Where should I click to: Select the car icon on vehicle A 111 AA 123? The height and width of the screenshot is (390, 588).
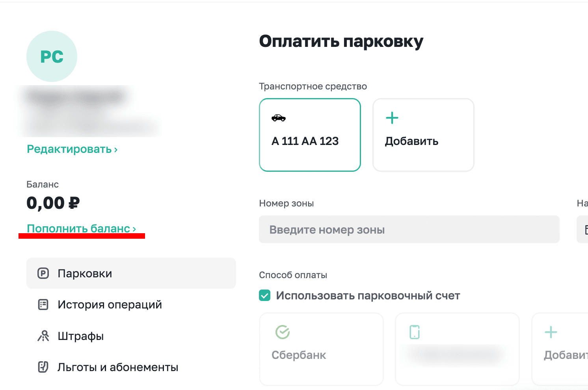[279, 117]
